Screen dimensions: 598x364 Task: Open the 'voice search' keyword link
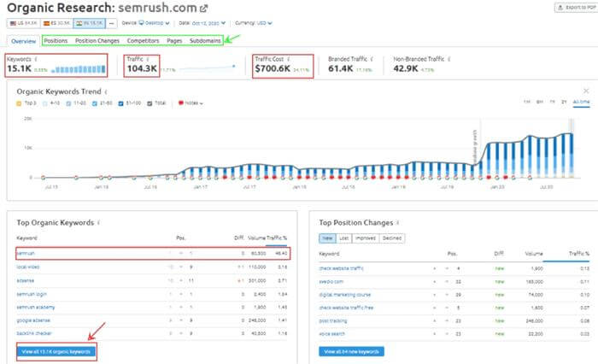[x=331, y=334]
